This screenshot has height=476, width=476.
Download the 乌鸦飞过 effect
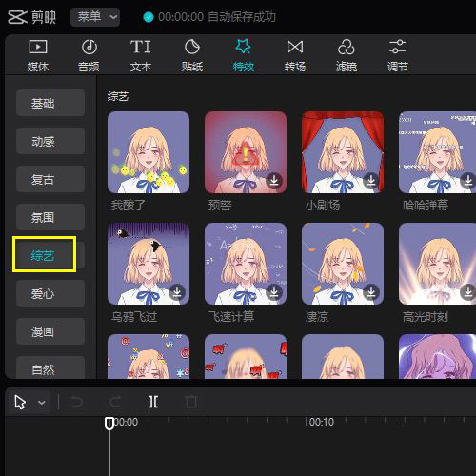[x=177, y=292]
